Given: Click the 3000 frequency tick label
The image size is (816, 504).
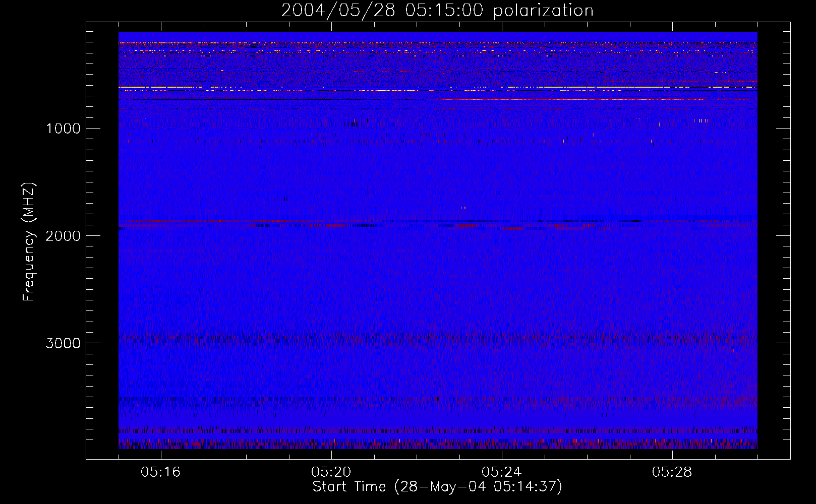Looking at the screenshot, I should [x=63, y=343].
